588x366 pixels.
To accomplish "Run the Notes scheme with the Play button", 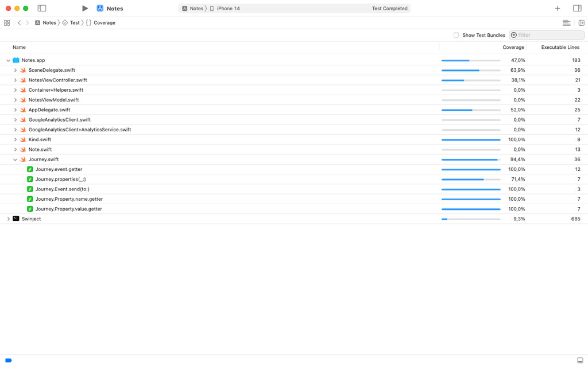I will (x=84, y=8).
